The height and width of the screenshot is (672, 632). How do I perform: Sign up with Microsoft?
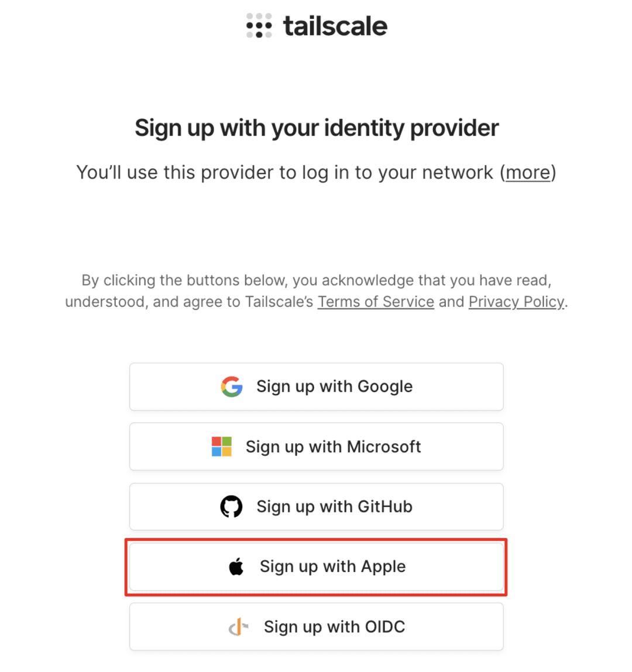pyautogui.click(x=316, y=446)
